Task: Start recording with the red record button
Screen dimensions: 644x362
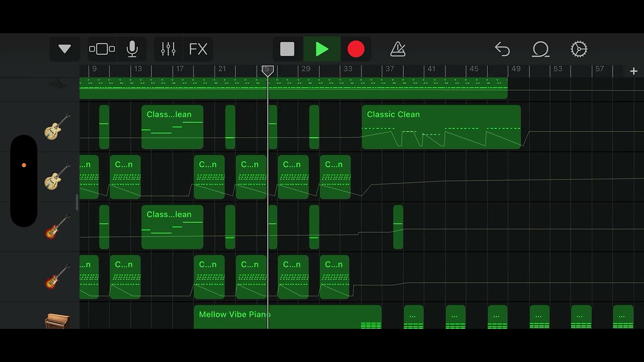Action: 356,49
